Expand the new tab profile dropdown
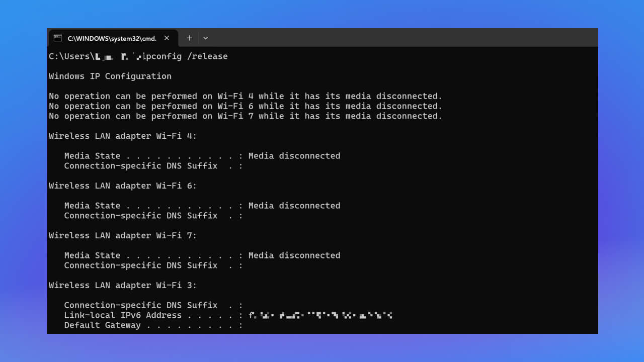This screenshot has height=362, width=644. [x=205, y=38]
